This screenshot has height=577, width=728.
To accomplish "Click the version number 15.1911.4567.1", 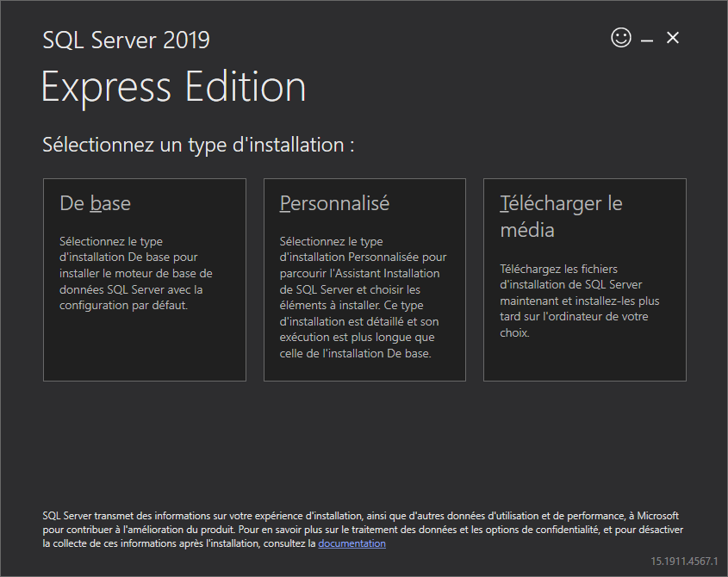I will pos(684,561).
